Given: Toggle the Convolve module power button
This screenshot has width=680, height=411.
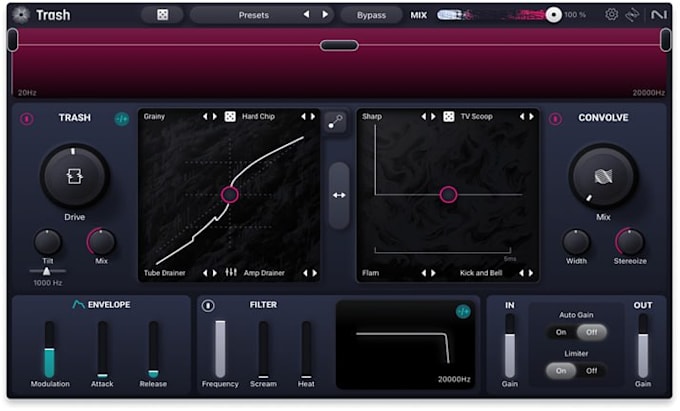Looking at the screenshot, I should 555,118.
